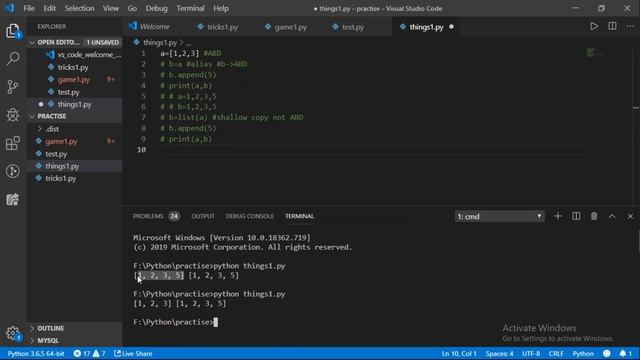
Task: Open the Help menu
Action: click(x=221, y=8)
